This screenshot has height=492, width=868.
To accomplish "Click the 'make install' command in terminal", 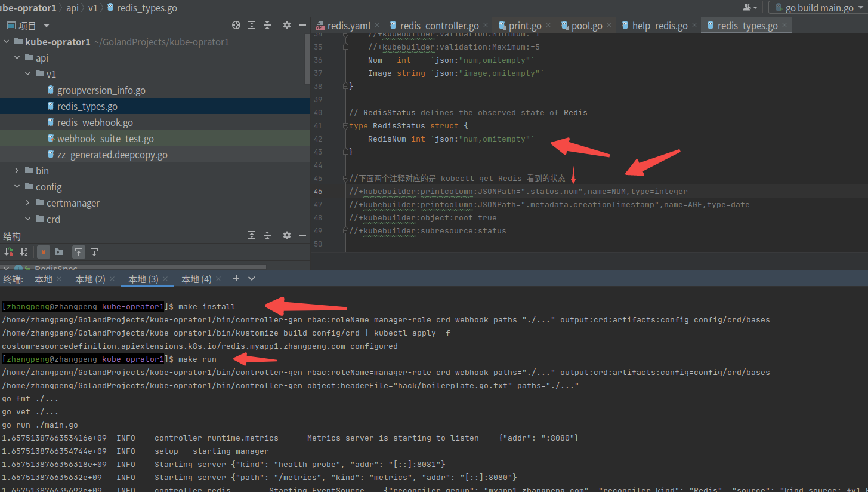I will (x=207, y=307).
